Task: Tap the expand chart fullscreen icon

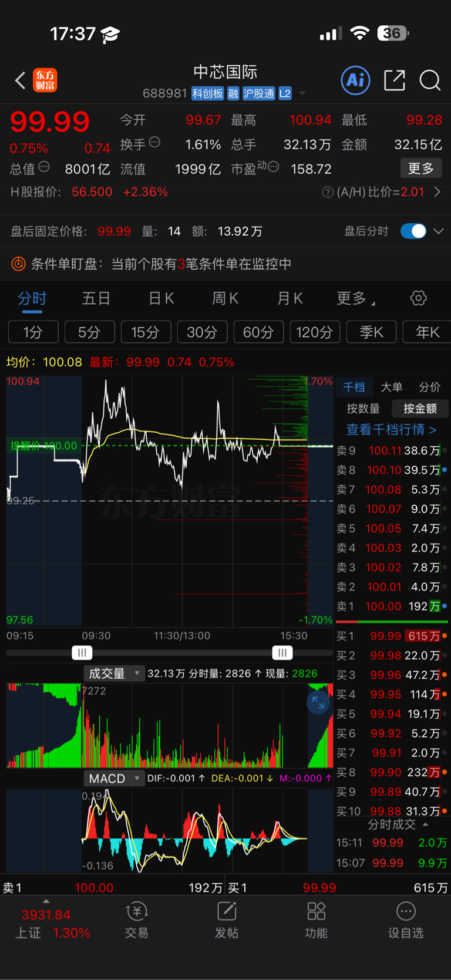Action: click(x=318, y=702)
